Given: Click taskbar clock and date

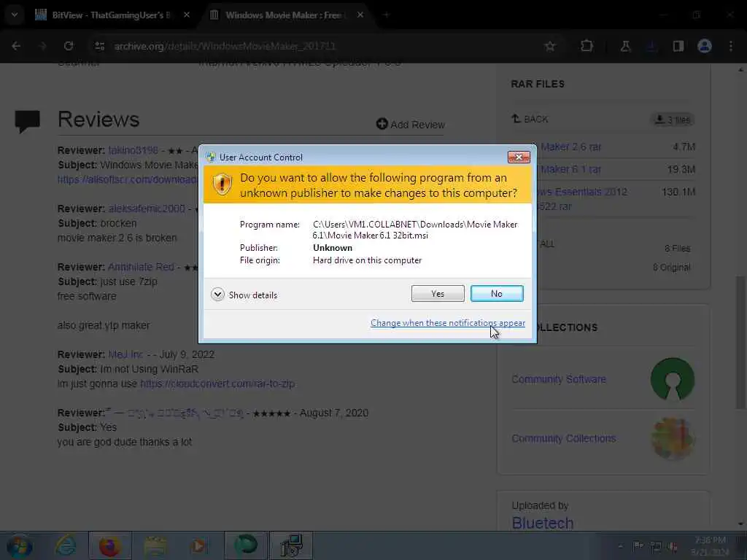Looking at the screenshot, I should coord(710,546).
